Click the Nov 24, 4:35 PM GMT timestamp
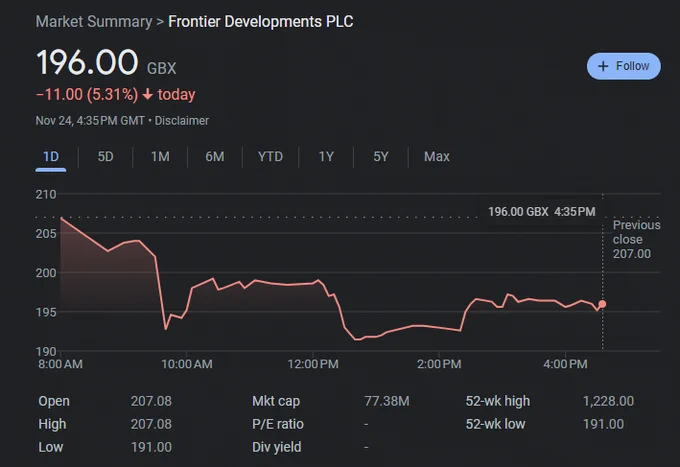Image resolution: width=680 pixels, height=467 pixels. 90,121
